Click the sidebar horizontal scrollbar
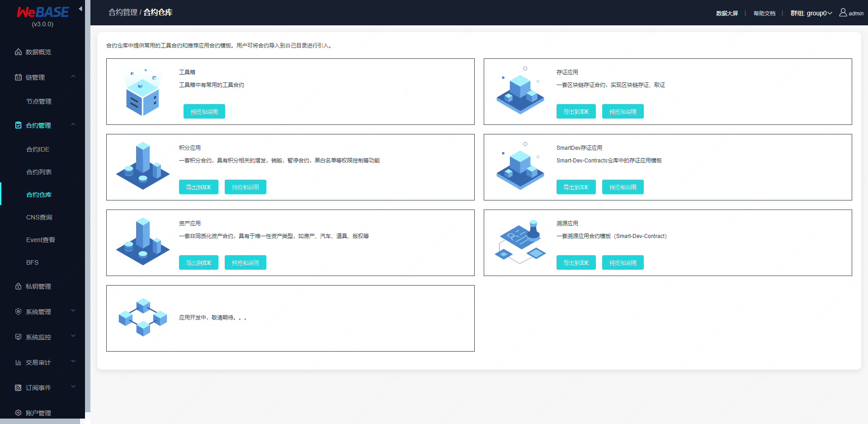The height and width of the screenshot is (424, 868). 40,421
